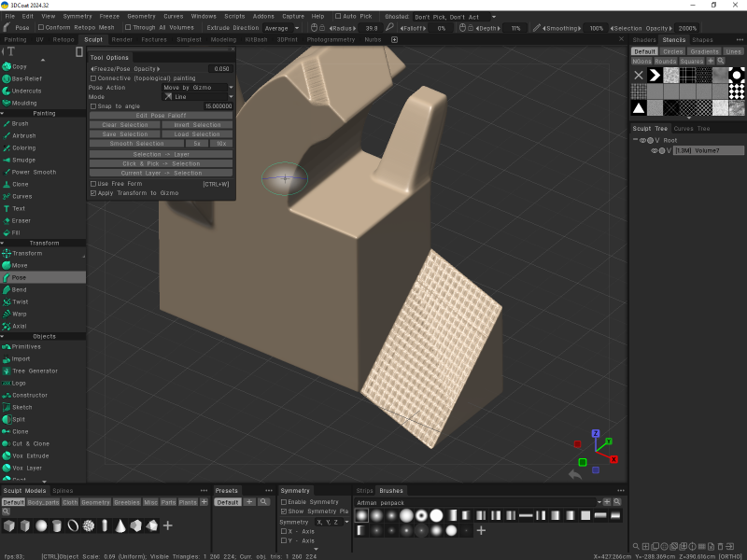The width and height of the screenshot is (747, 560).
Task: Open the Primitives objects tool
Action: 26,347
